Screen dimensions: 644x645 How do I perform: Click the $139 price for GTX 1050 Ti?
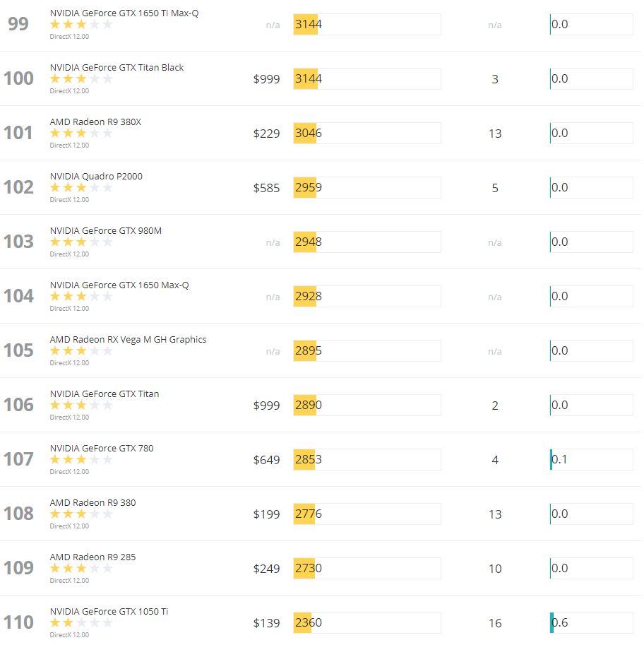click(x=266, y=623)
